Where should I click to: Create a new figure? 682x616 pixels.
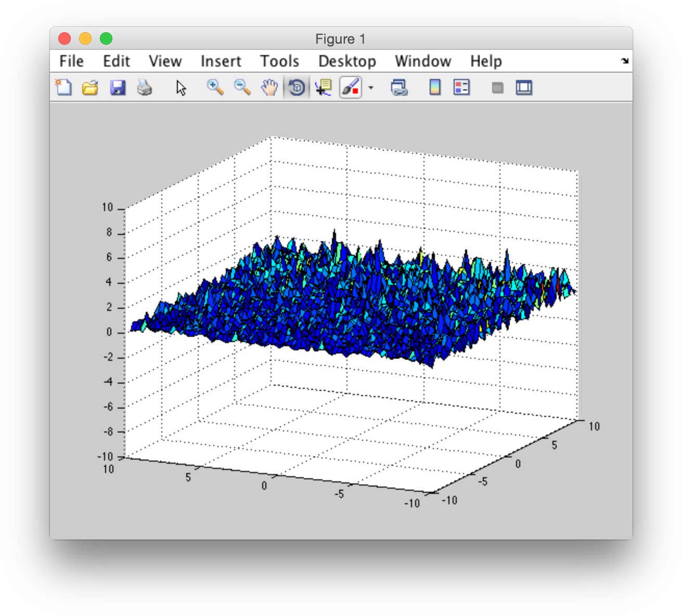(x=62, y=87)
